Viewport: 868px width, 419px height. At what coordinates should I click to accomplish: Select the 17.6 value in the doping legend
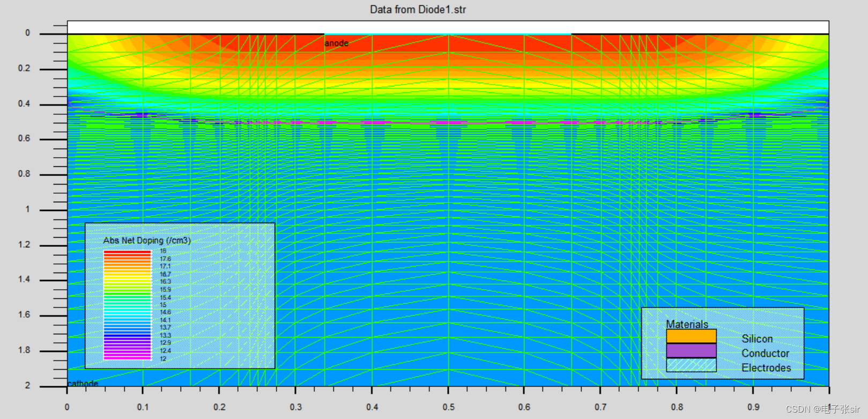tap(165, 259)
